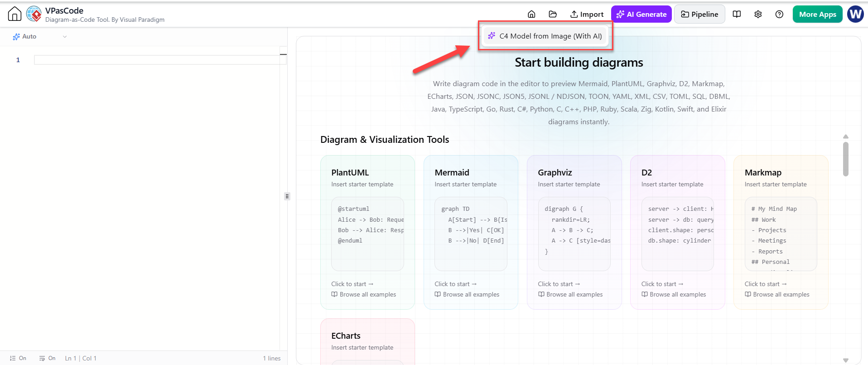Click the panel splitter grip handle
Image resolution: width=868 pixels, height=365 pixels.
287,196
